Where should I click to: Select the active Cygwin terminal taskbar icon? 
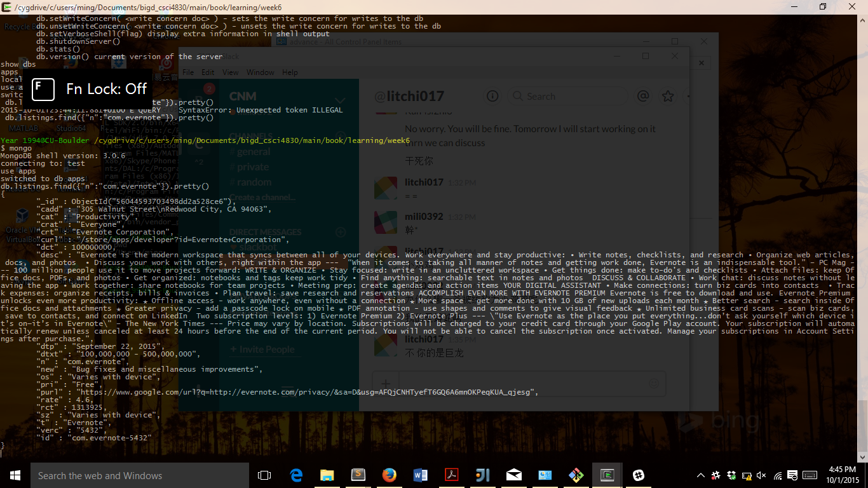[607, 475]
